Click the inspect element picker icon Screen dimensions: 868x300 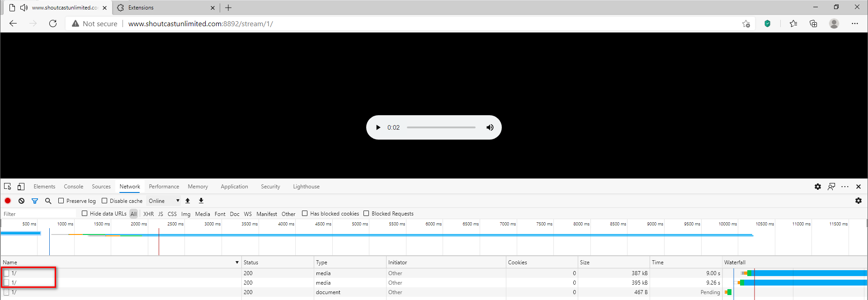[8, 187]
